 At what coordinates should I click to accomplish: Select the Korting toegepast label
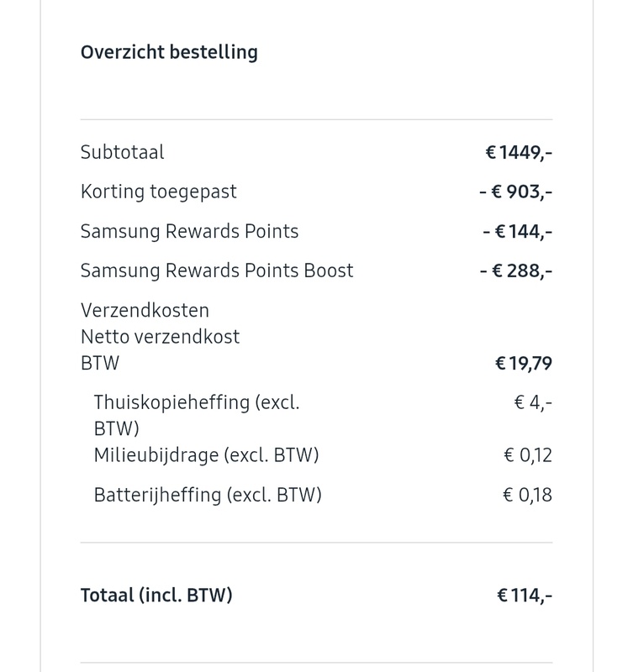point(159,192)
